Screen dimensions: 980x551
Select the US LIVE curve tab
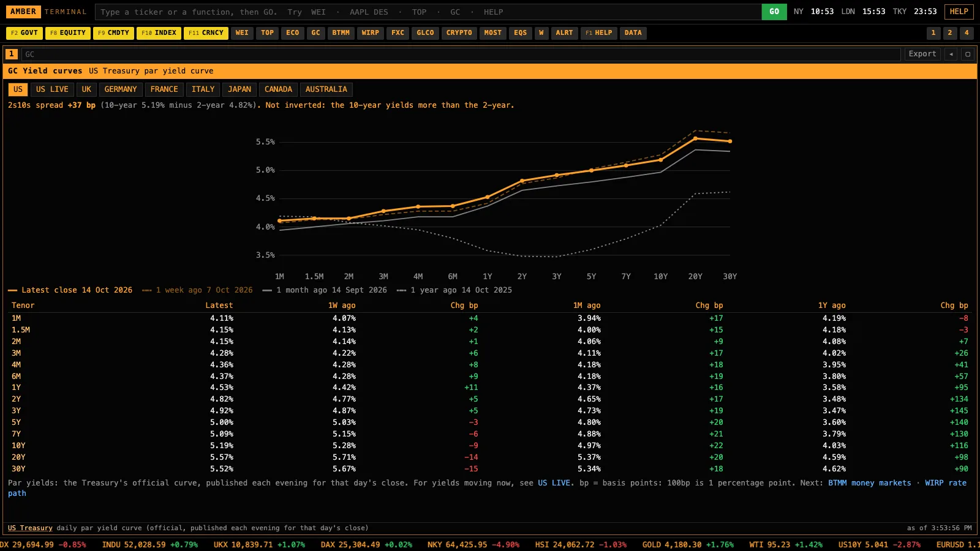[x=52, y=89]
